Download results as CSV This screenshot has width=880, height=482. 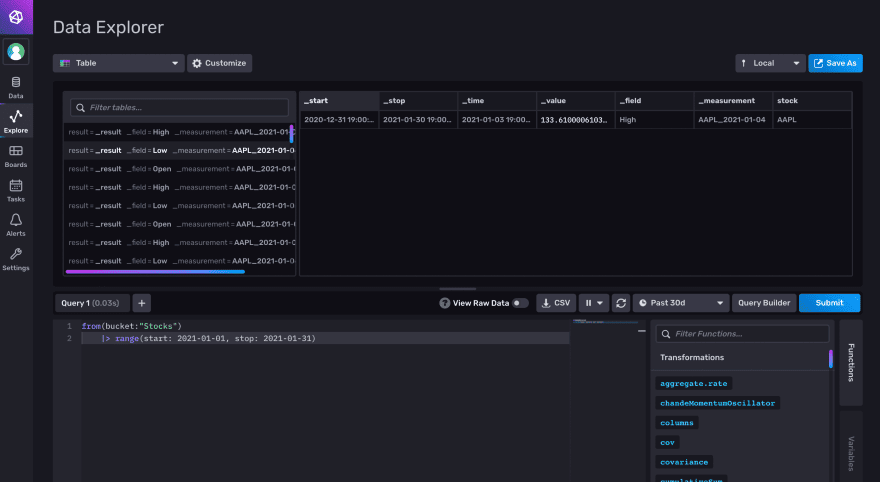click(x=556, y=303)
